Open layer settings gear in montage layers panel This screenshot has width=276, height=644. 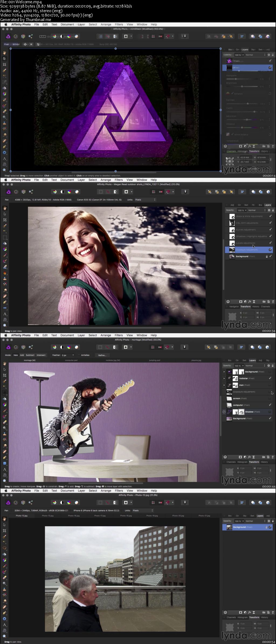click(269, 366)
